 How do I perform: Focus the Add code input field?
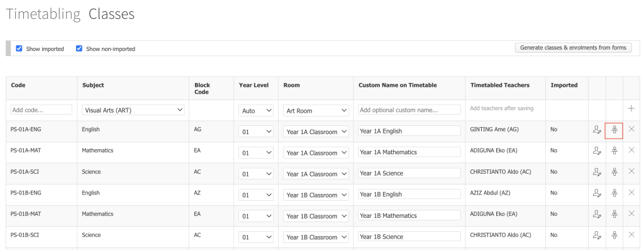click(x=42, y=110)
